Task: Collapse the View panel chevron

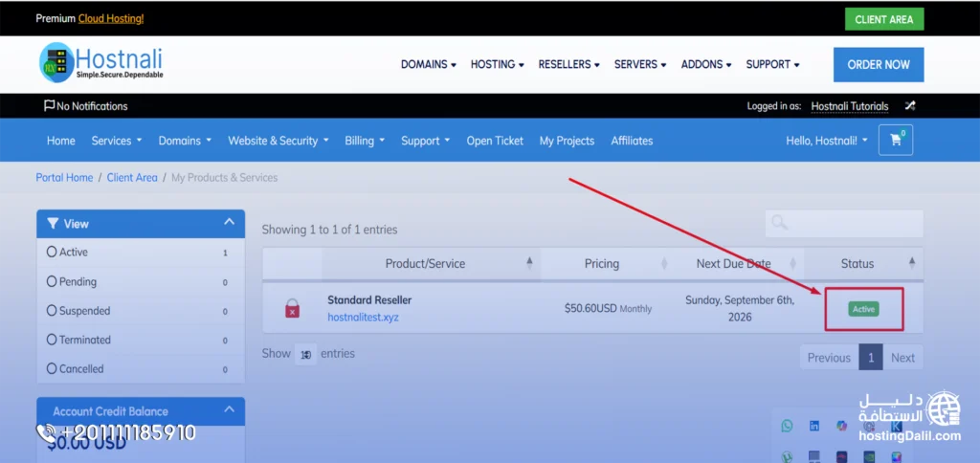Action: tap(230, 222)
